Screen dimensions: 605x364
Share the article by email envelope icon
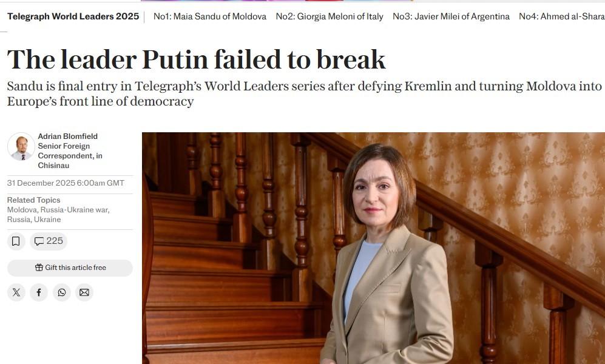tap(84, 292)
